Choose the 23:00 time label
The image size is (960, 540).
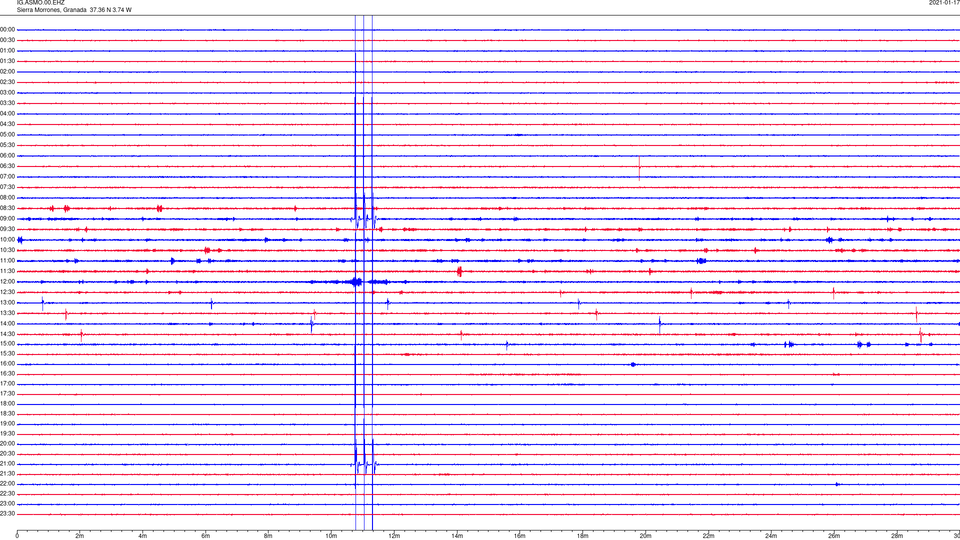point(7,504)
